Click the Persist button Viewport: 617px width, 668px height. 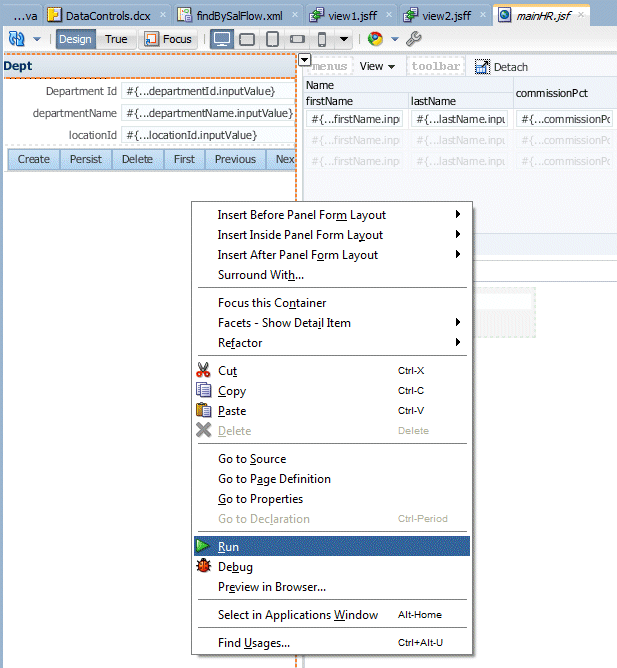(x=86, y=159)
